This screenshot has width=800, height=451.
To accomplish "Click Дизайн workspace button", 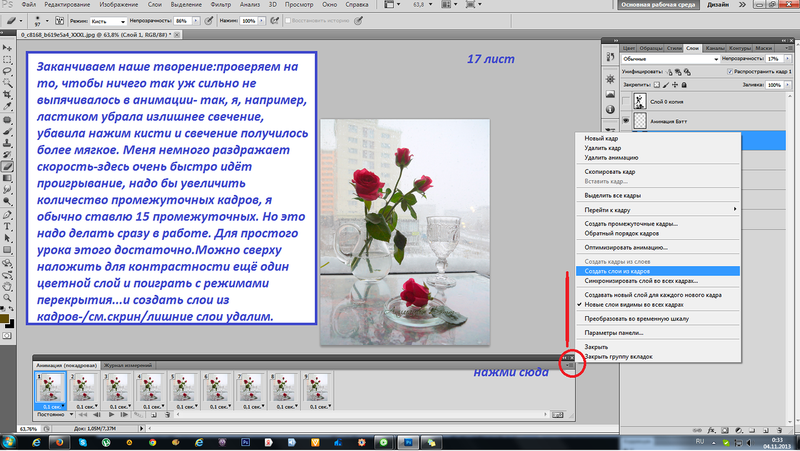I will tap(718, 5).
